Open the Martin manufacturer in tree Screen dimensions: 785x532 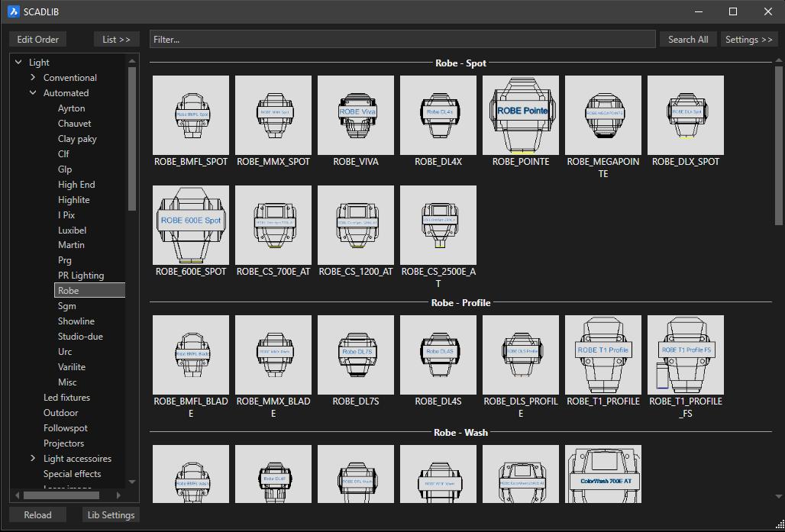click(x=71, y=245)
